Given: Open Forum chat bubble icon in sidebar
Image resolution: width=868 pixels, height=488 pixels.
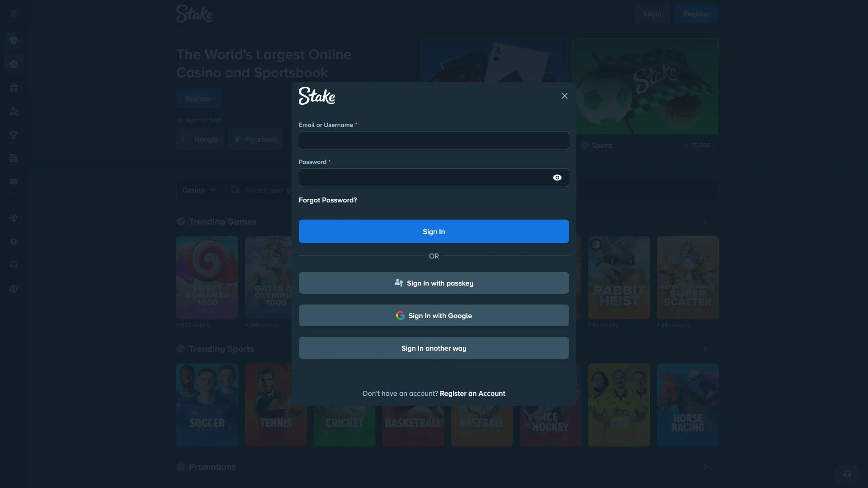Looking at the screenshot, I should (14, 182).
